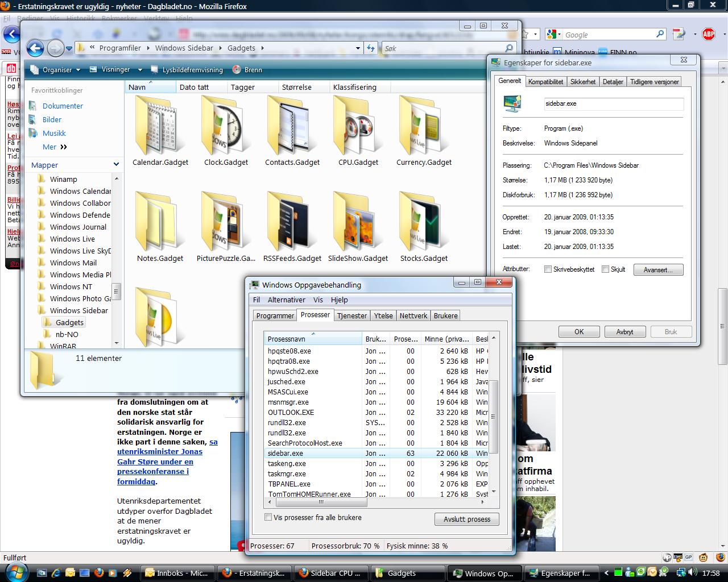Click Lysbildefremvisning slideshow button
This screenshot has width=728, height=582.
pyautogui.click(x=187, y=70)
